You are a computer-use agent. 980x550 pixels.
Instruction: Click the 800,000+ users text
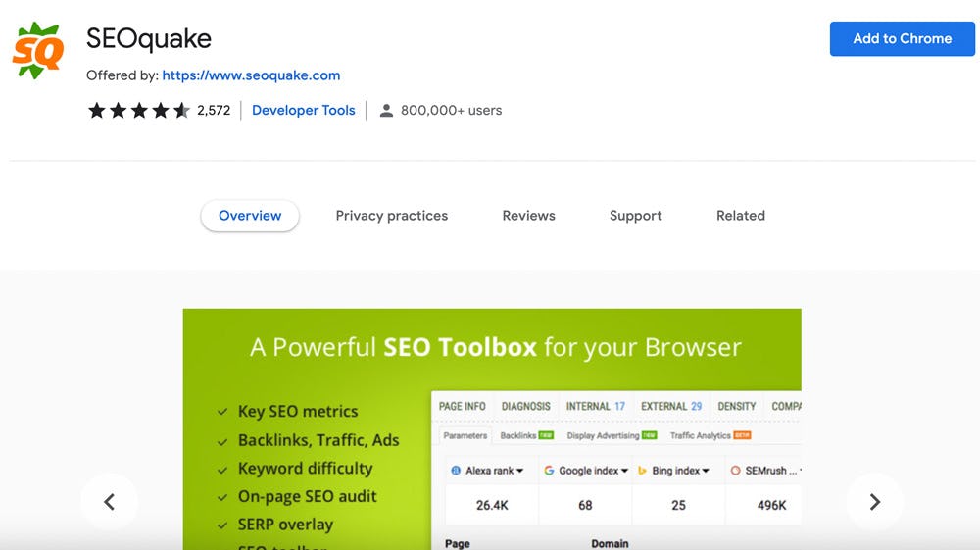point(451,110)
